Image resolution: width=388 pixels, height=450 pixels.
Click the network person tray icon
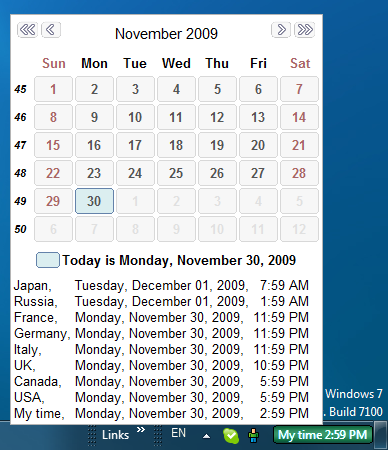tap(254, 435)
